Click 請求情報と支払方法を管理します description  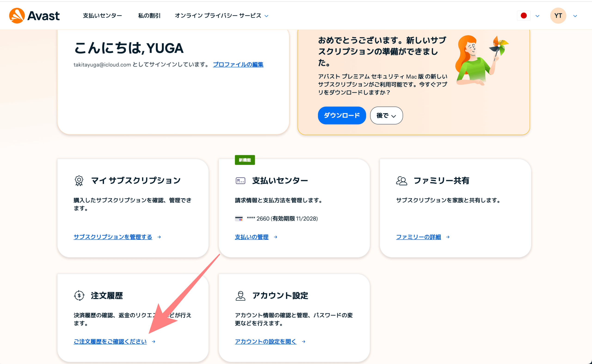coord(278,200)
